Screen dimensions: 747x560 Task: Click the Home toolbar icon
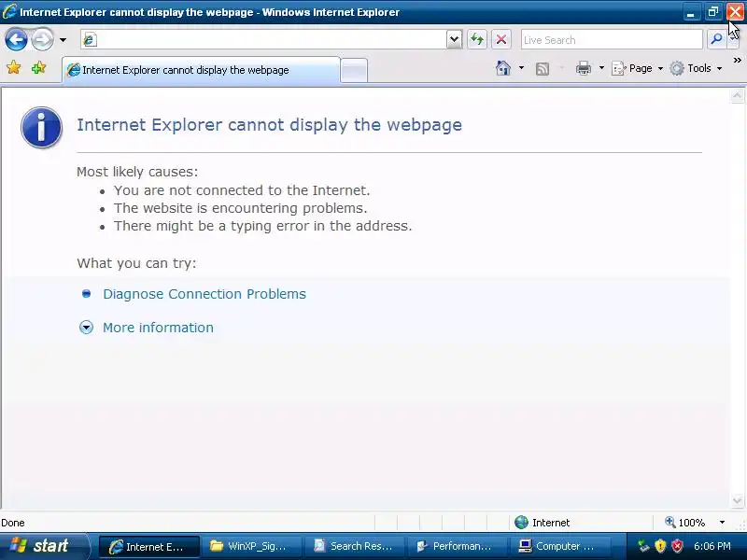(x=503, y=68)
